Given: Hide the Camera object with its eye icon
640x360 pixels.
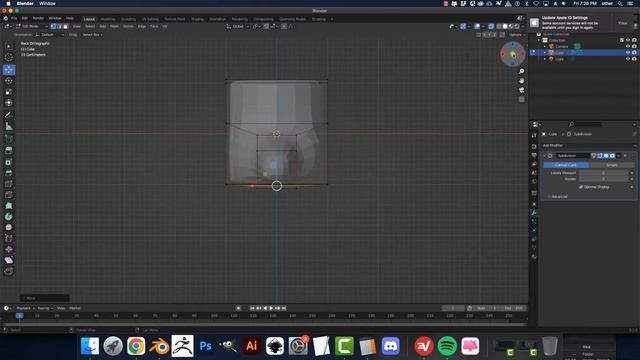Looking at the screenshot, I should [628, 47].
